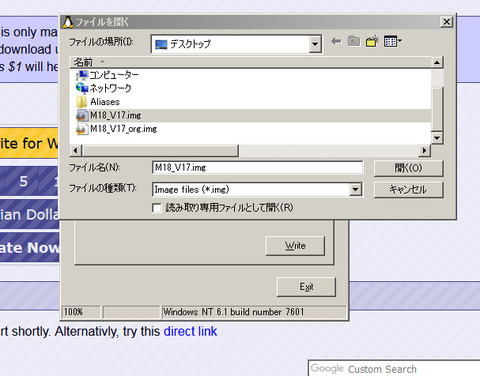
Task: Create a new folder with toolbar icon
Action: click(372, 42)
